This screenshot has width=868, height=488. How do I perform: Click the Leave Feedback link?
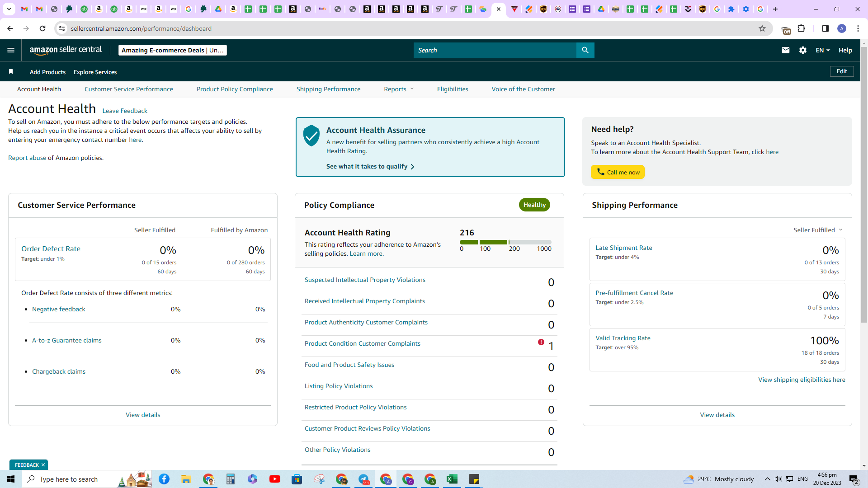(125, 111)
